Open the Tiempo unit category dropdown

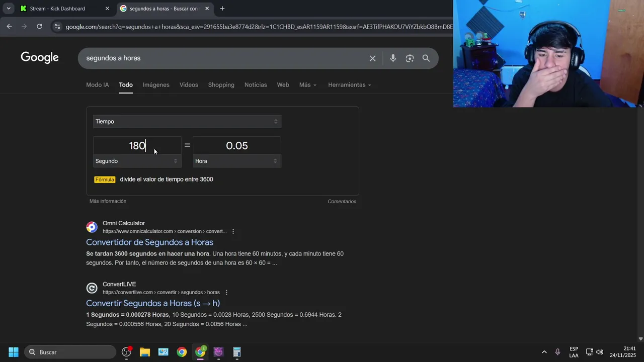[187, 122]
